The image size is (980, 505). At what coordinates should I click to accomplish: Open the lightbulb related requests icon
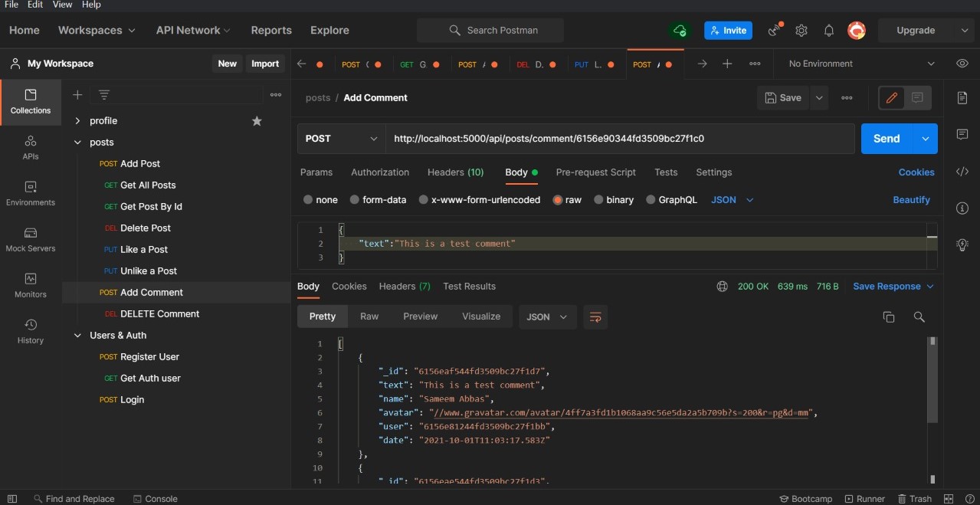[962, 244]
